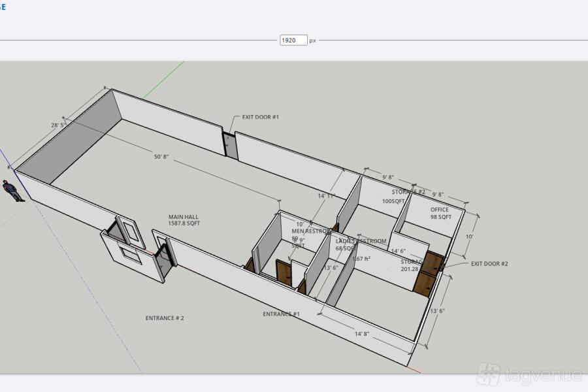Select the EXIT DOOR #2 label
The image size is (588, 392).
click(x=489, y=264)
